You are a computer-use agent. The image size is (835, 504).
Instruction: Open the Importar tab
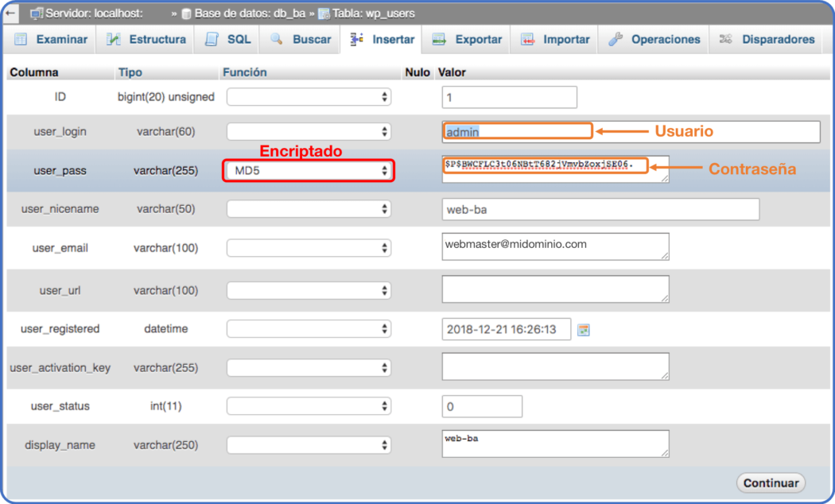(555, 39)
